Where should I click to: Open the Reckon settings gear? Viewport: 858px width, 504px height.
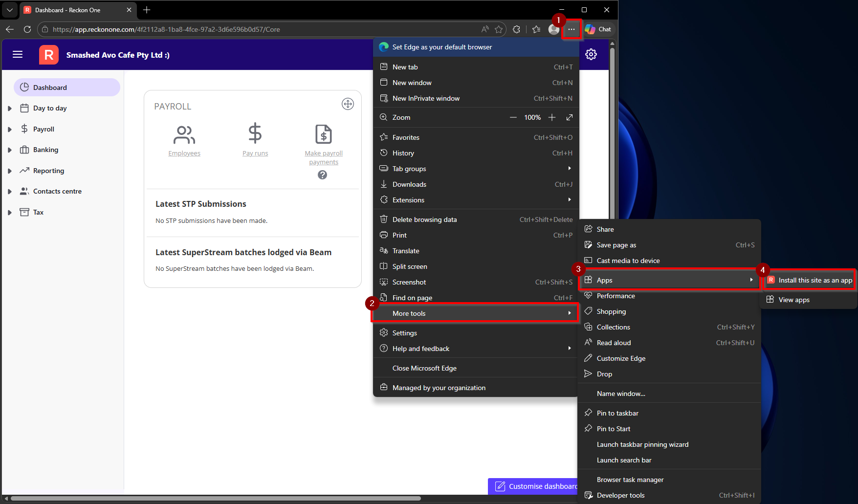(x=591, y=54)
